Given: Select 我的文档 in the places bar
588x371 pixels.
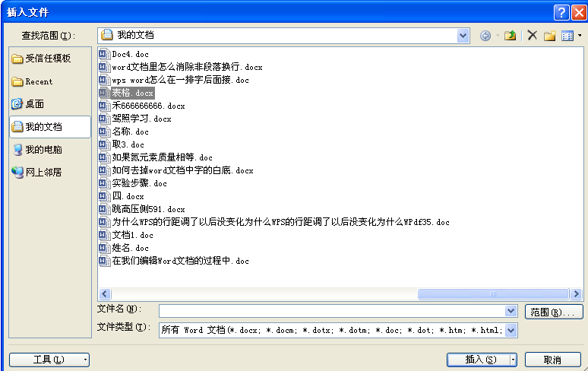Looking at the screenshot, I should (51, 127).
